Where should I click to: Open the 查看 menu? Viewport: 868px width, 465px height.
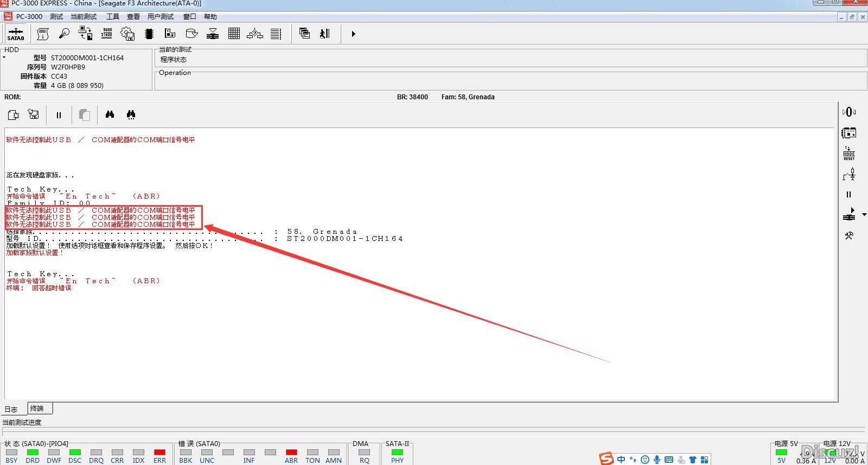[133, 16]
